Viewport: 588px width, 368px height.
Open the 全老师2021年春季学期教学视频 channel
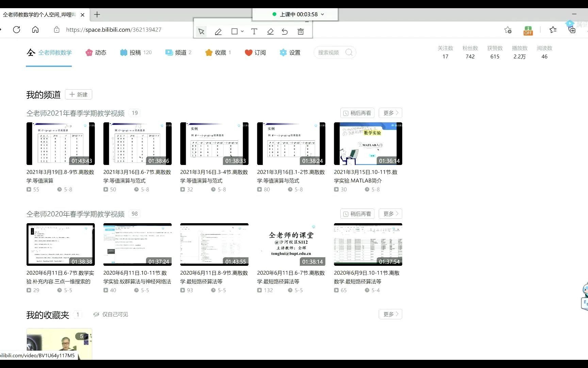tap(76, 113)
